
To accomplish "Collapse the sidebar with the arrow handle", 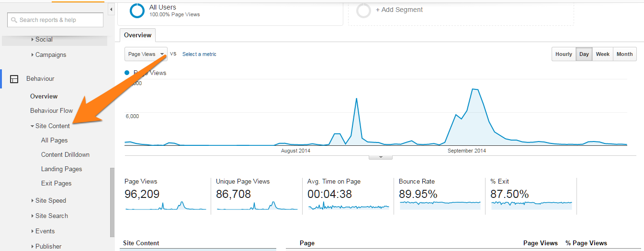I will (x=111, y=9).
